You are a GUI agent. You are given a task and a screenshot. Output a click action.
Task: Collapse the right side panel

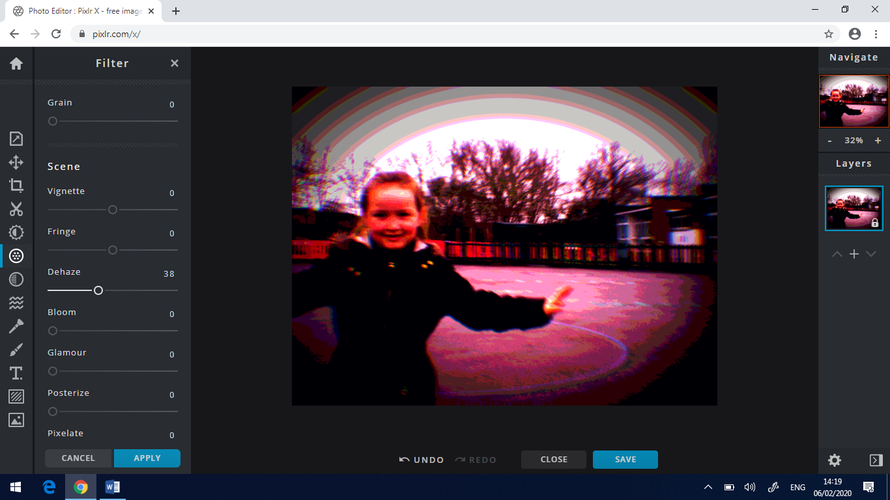pyautogui.click(x=875, y=460)
